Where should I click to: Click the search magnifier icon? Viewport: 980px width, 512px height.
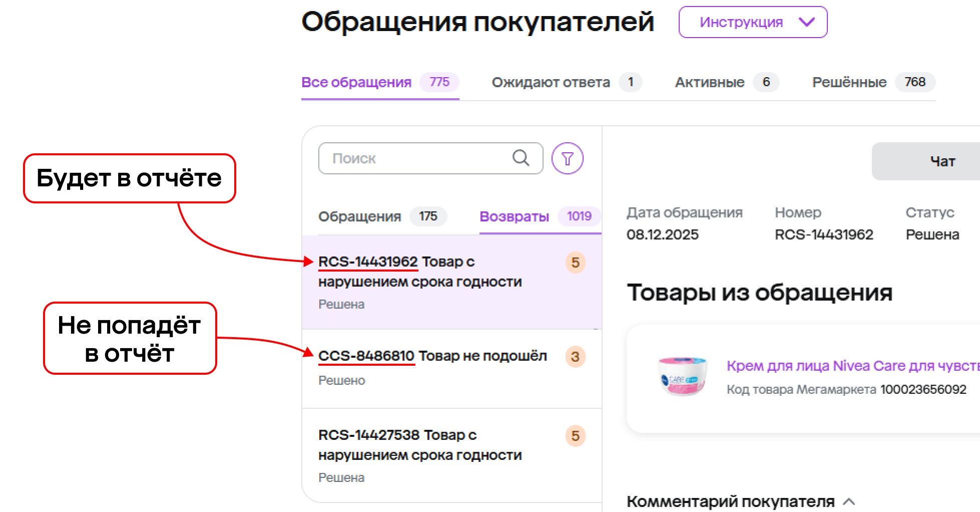pos(521,158)
